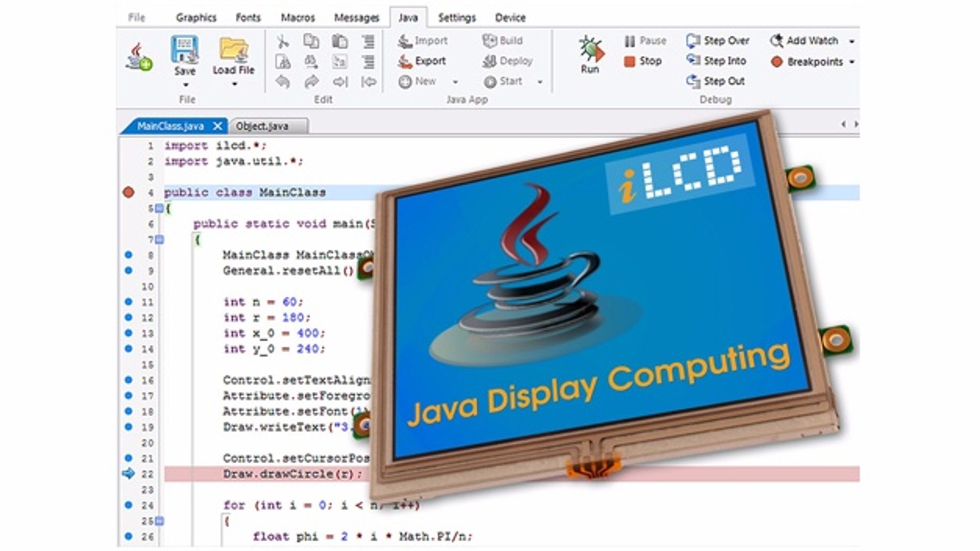Toggle breakpoint dot on line 26
The image size is (980, 551).
point(128,536)
